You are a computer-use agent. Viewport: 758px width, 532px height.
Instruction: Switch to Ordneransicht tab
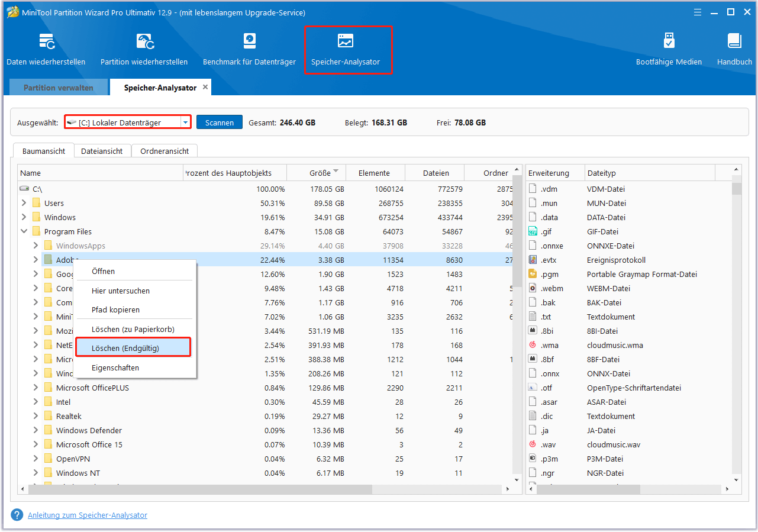pos(164,151)
